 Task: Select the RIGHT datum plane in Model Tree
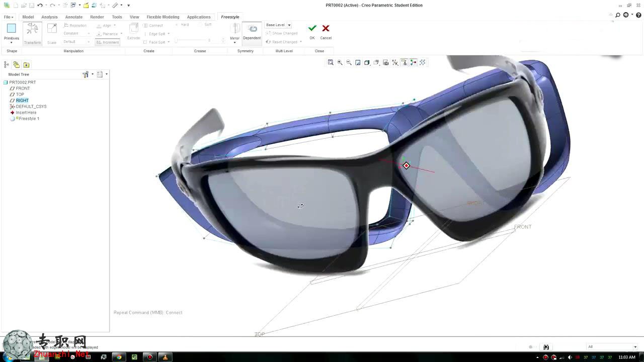coord(22,101)
